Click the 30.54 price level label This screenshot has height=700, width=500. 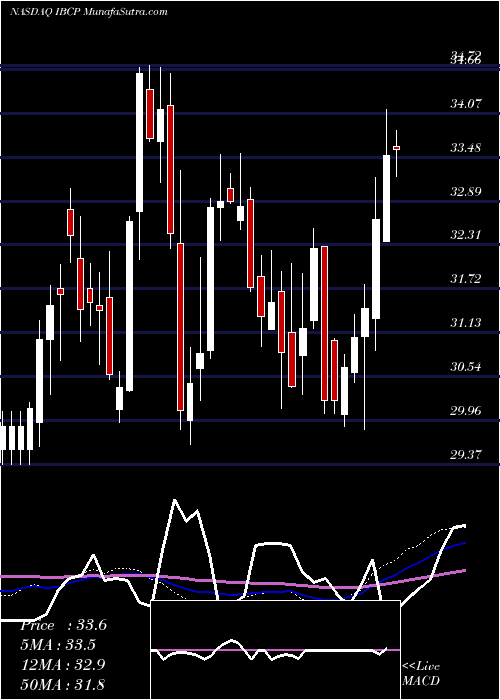[466, 367]
